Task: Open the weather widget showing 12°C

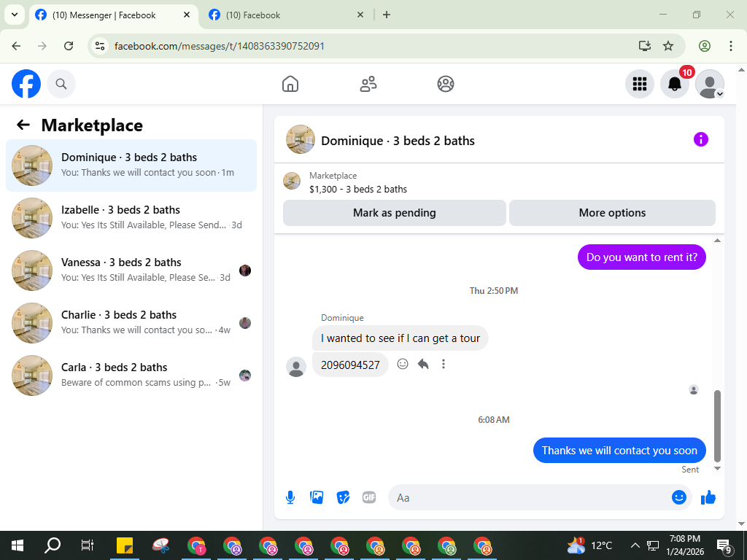Action: (589, 545)
